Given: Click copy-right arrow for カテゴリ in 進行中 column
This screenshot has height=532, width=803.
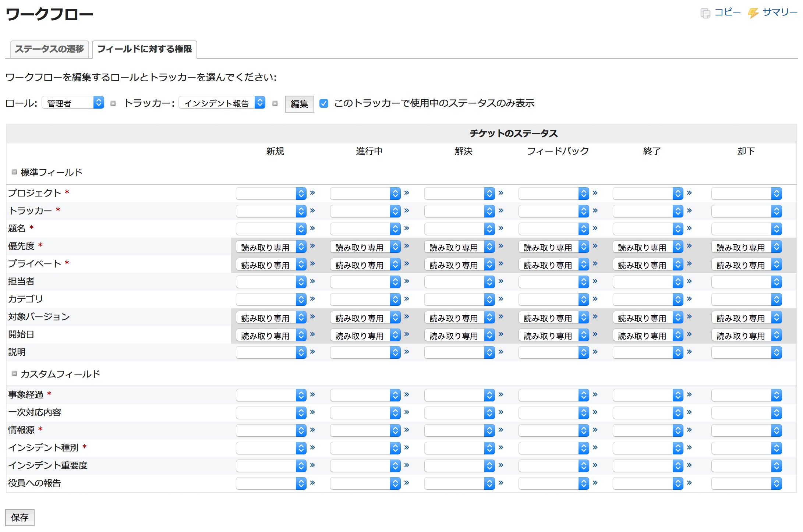Looking at the screenshot, I should click(x=407, y=299).
